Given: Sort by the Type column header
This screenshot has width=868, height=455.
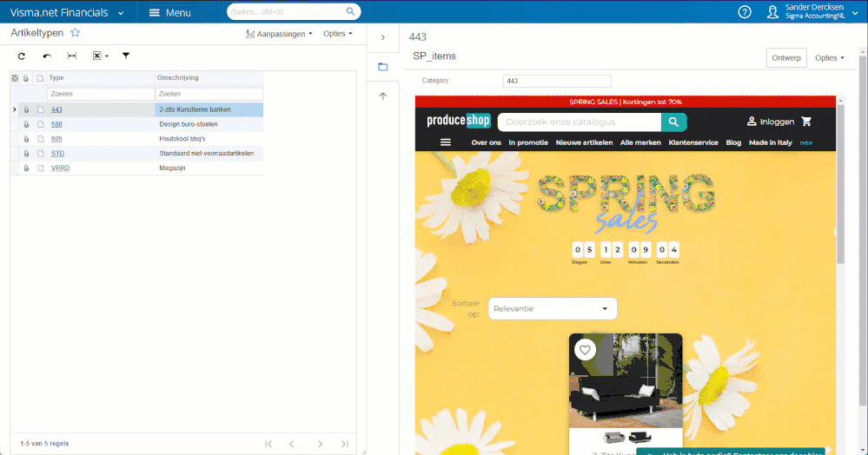Looking at the screenshot, I should pos(101,78).
